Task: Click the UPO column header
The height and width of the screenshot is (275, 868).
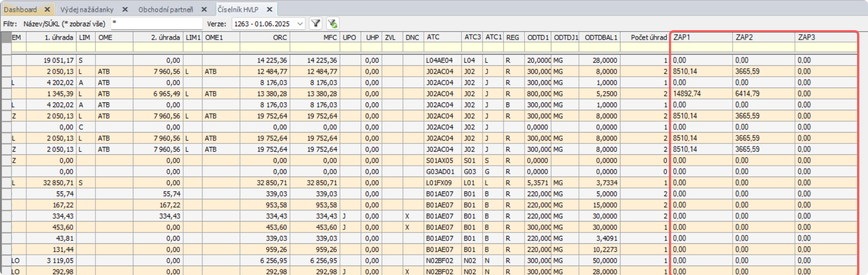Action: tap(350, 37)
